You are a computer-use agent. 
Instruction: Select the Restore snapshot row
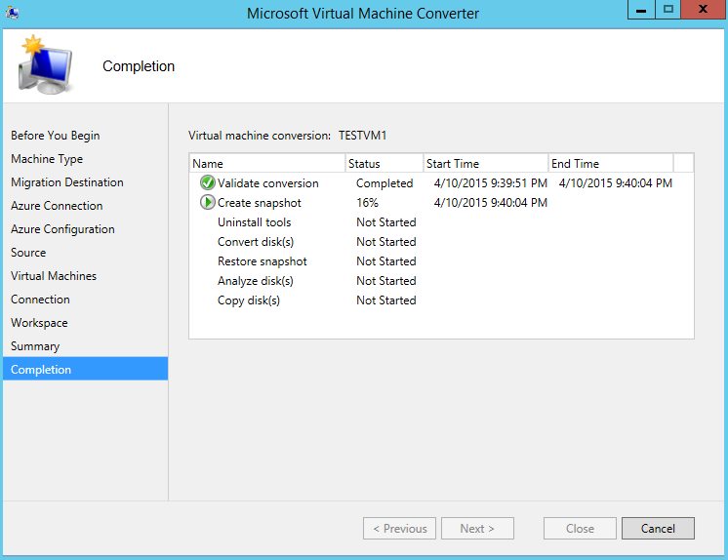tap(441, 260)
